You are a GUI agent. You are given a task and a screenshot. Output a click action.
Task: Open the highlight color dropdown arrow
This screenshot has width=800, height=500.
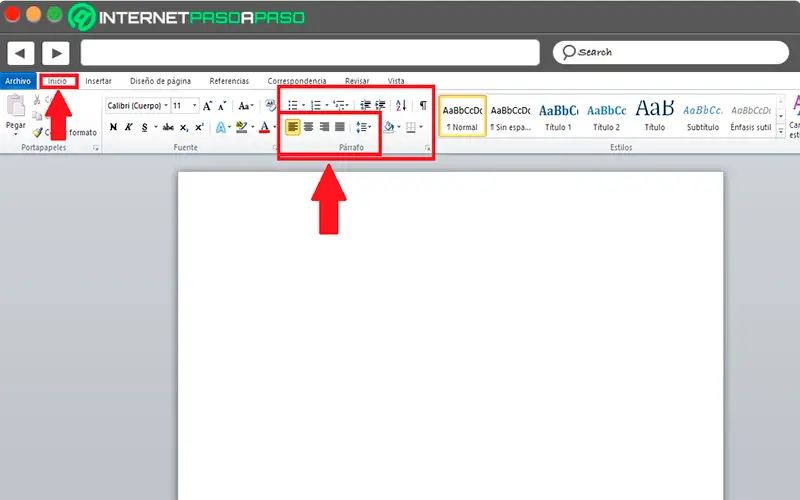253,127
